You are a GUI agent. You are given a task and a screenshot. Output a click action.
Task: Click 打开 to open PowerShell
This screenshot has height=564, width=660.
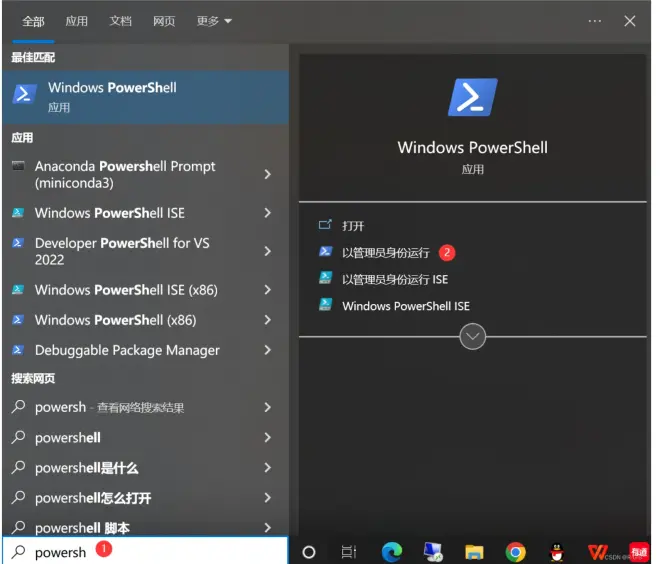353,226
